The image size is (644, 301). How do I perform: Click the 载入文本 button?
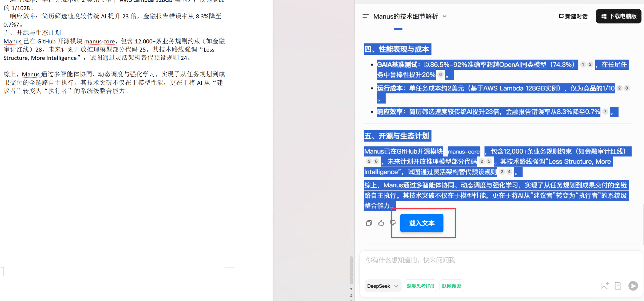click(422, 223)
